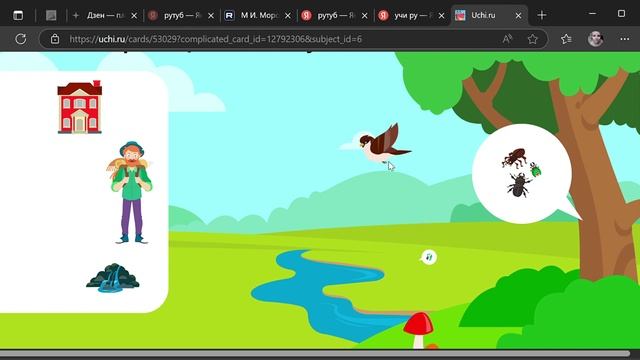Click the address bar URL
The height and width of the screenshot is (360, 640).
point(216,39)
